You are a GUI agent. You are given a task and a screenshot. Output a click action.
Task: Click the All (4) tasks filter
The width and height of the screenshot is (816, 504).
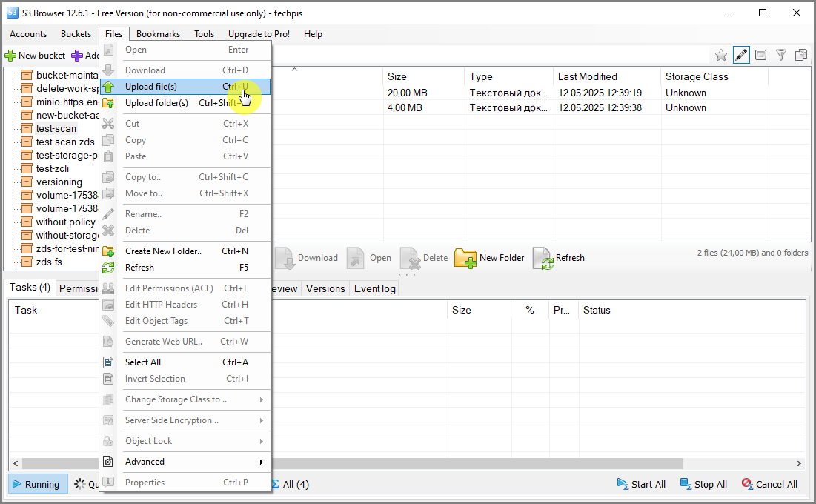point(291,484)
